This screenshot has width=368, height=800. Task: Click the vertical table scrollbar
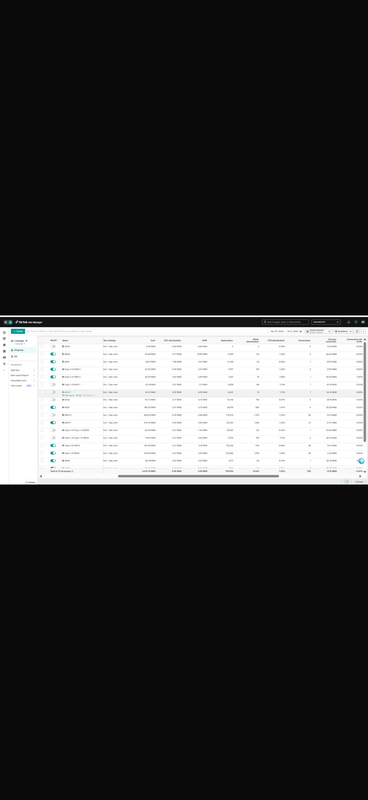pyautogui.click(x=365, y=392)
